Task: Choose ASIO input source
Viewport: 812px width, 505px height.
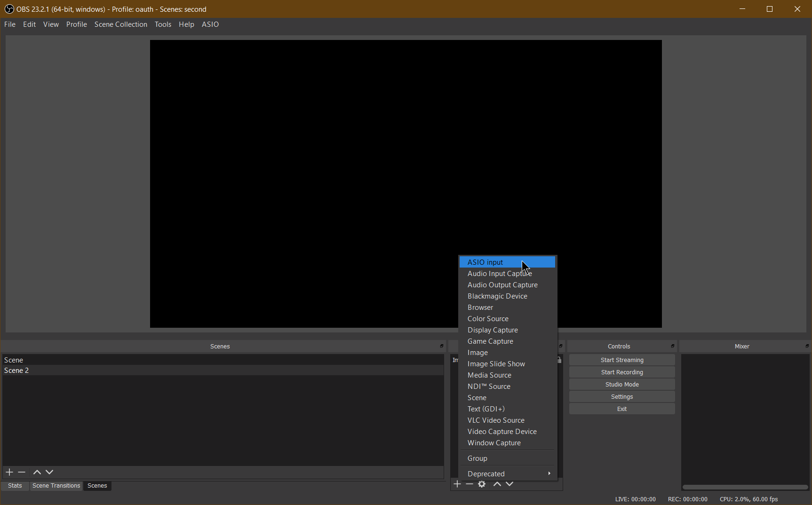Action: pos(508,262)
